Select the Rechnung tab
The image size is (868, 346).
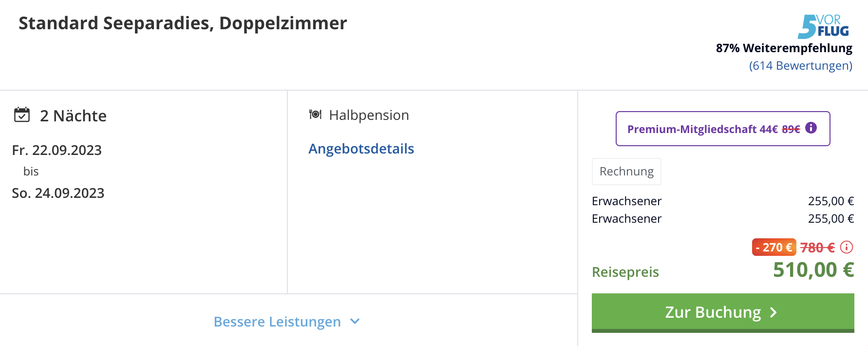tap(626, 172)
